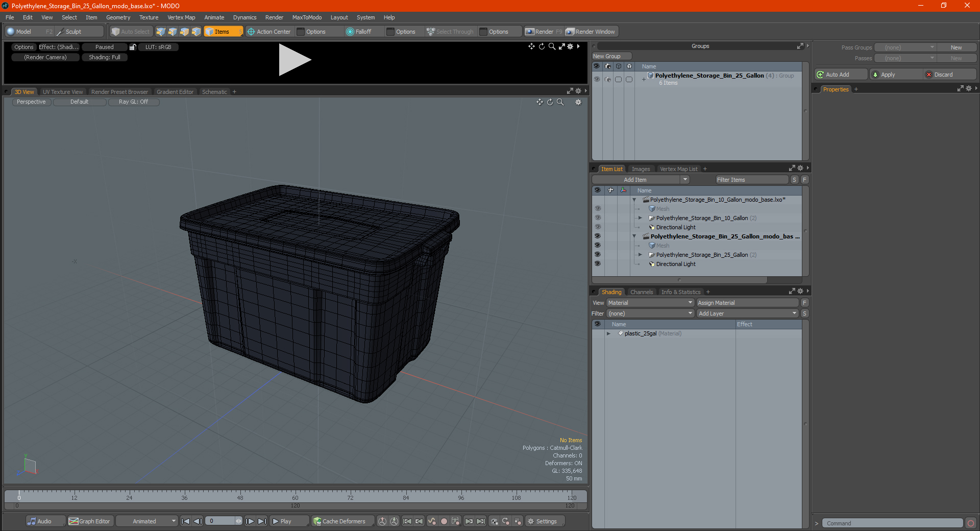980x531 pixels.
Task: Click preview panel reset refresh icon
Action: tap(542, 46)
